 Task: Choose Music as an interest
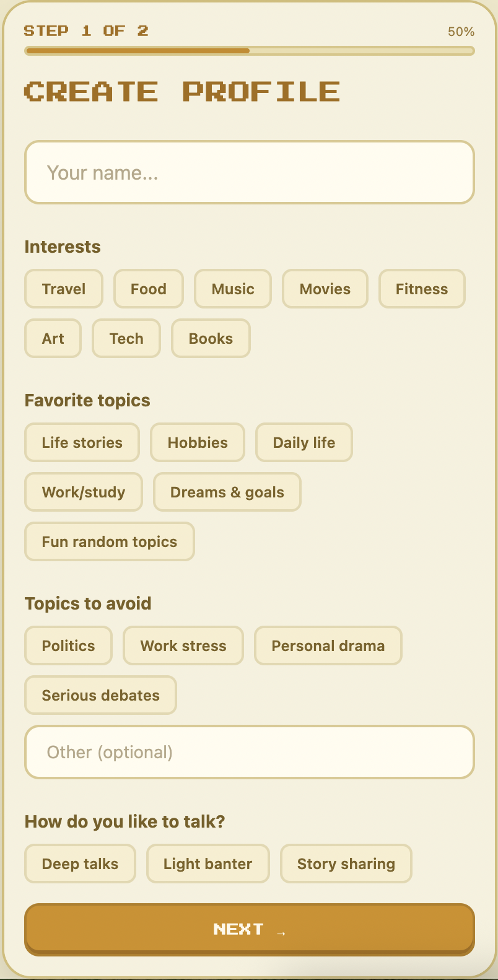tap(233, 289)
